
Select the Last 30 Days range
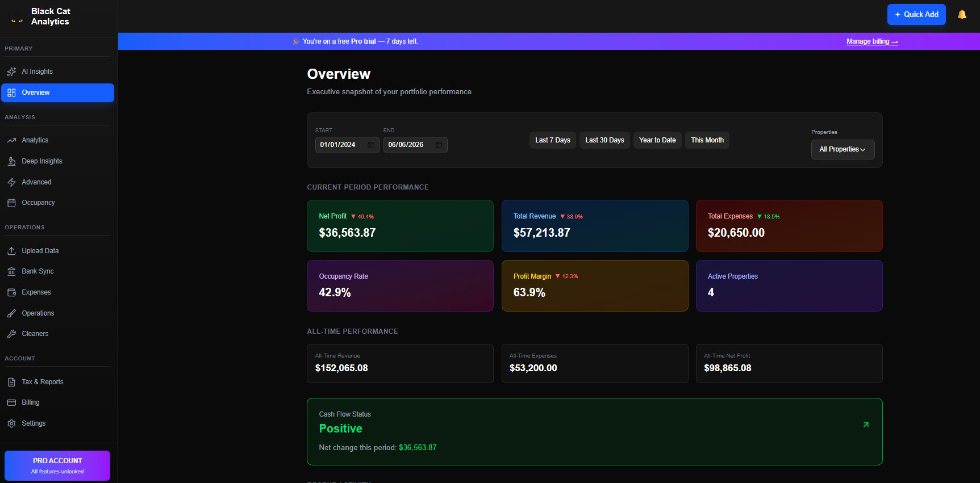pyautogui.click(x=604, y=140)
